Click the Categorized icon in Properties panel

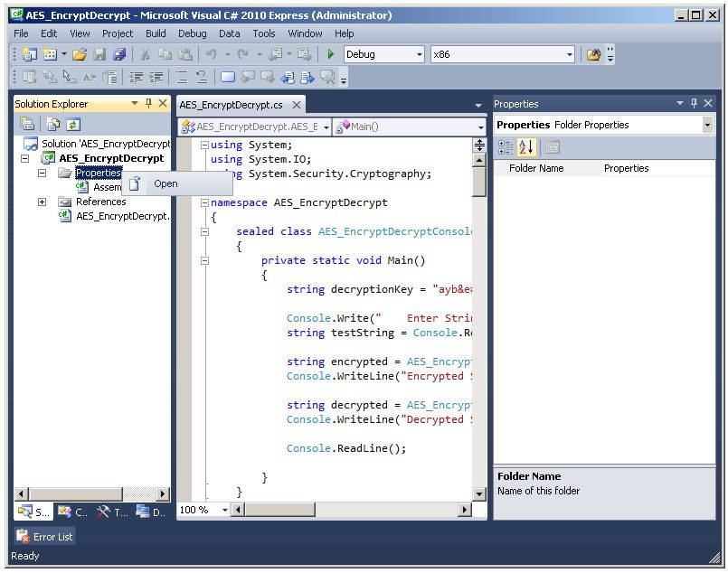click(x=506, y=147)
